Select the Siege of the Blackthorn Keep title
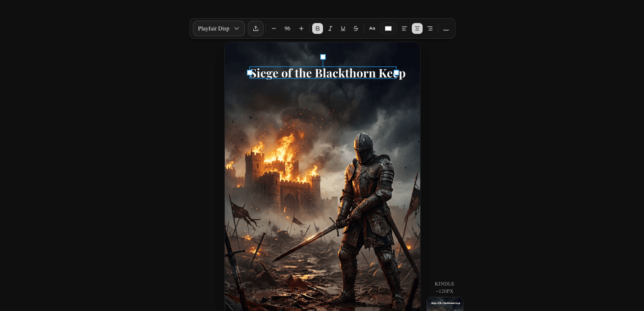 (x=322, y=73)
